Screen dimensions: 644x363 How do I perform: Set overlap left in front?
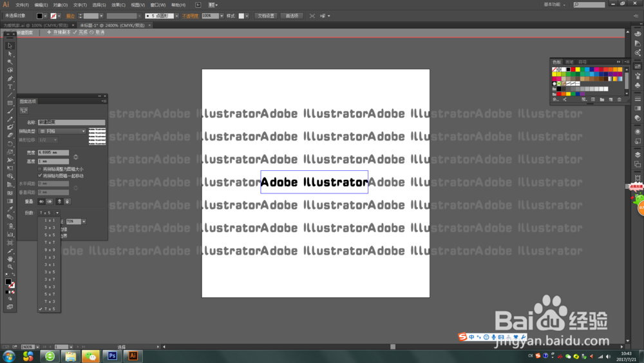pyautogui.click(x=41, y=201)
